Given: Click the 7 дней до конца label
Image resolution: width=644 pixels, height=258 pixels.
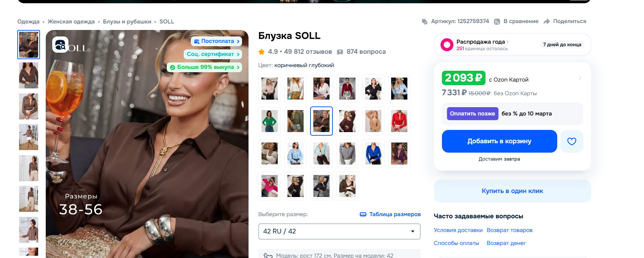Looking at the screenshot, I should click(562, 45).
